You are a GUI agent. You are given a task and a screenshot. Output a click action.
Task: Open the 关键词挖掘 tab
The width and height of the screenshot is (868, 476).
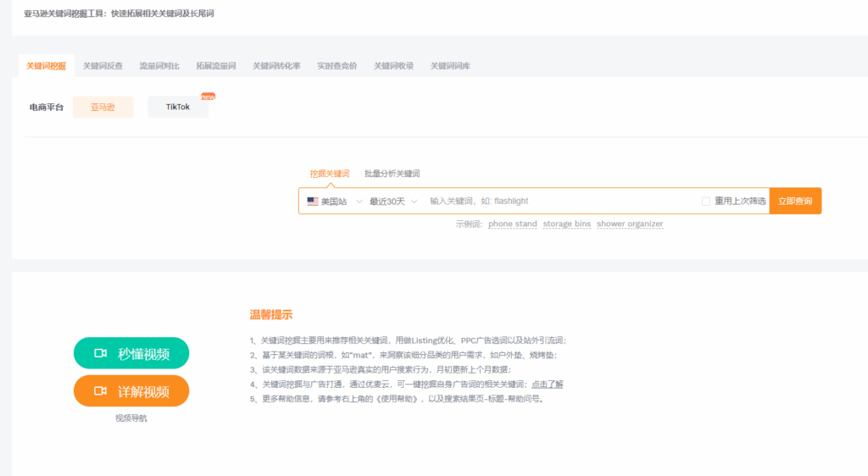tap(46, 66)
